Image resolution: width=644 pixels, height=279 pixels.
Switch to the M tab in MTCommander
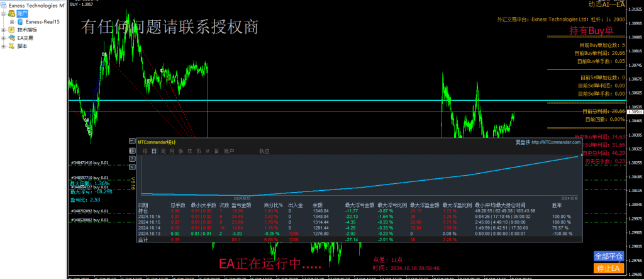208,151
